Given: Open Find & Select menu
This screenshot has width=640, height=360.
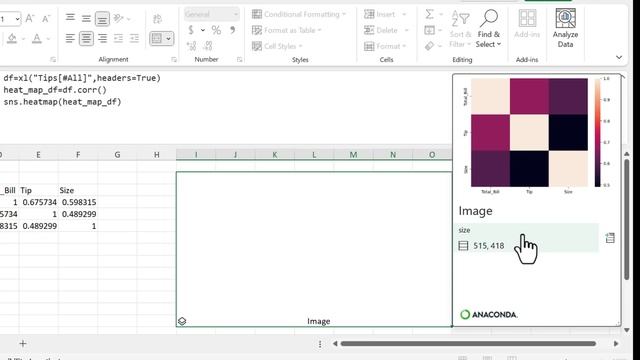Looking at the screenshot, I should (x=489, y=29).
